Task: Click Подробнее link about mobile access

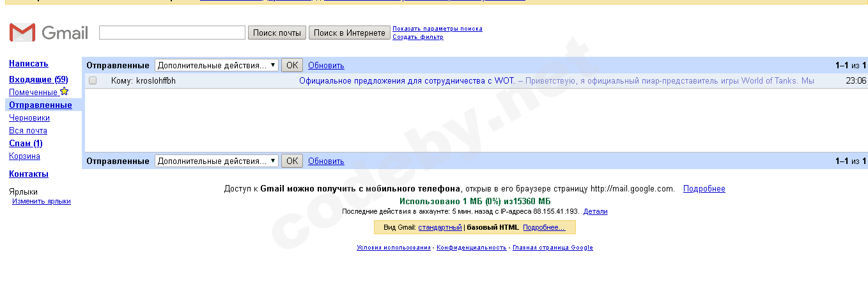Action: click(x=704, y=189)
